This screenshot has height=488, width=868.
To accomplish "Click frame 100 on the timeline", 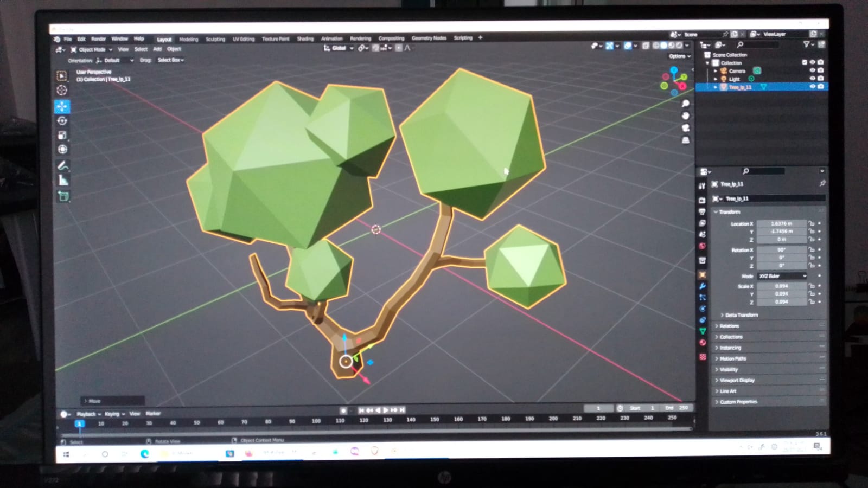I will (316, 421).
